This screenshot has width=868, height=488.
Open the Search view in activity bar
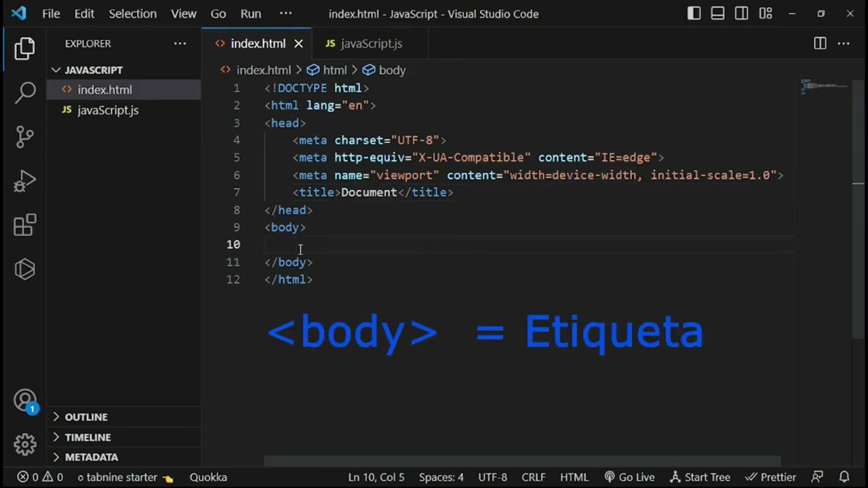point(25,92)
